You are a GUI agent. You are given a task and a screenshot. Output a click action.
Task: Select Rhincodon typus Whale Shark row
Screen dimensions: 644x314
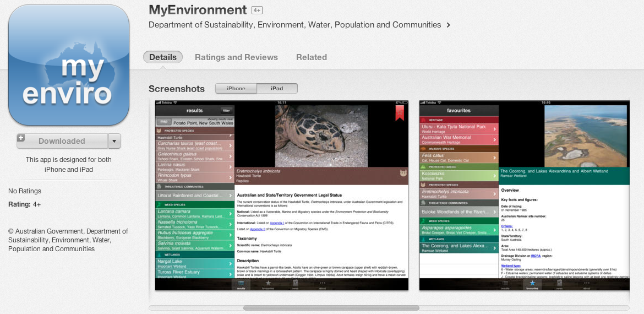point(195,177)
